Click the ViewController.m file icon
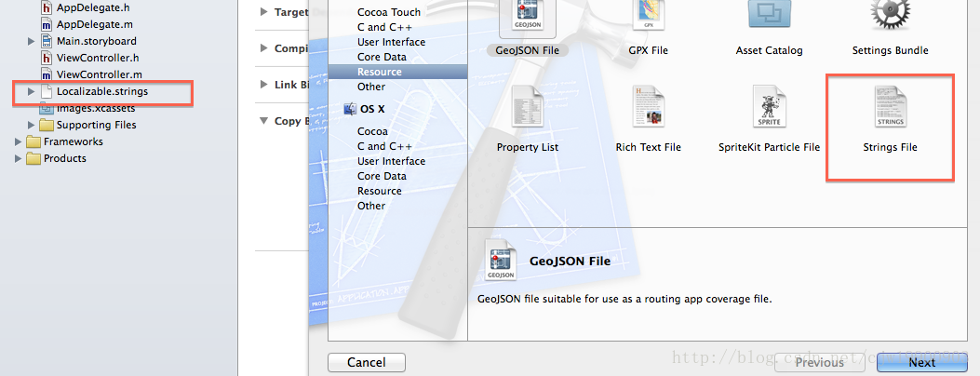The height and width of the screenshot is (376, 980). (x=46, y=75)
